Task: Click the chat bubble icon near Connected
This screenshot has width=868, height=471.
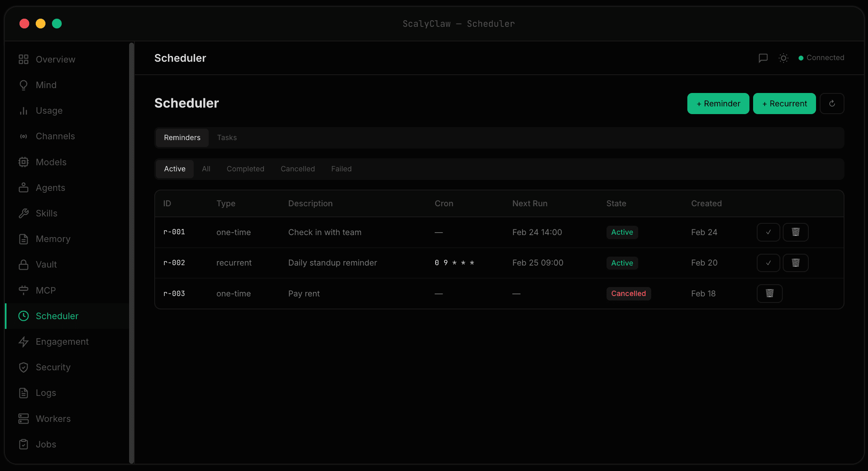Action: click(x=763, y=58)
